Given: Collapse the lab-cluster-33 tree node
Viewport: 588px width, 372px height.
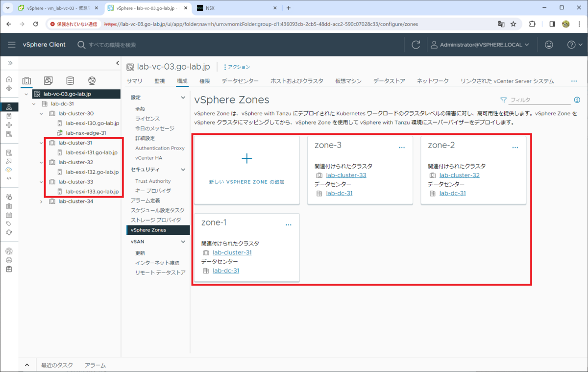Looking at the screenshot, I should 41,181.
